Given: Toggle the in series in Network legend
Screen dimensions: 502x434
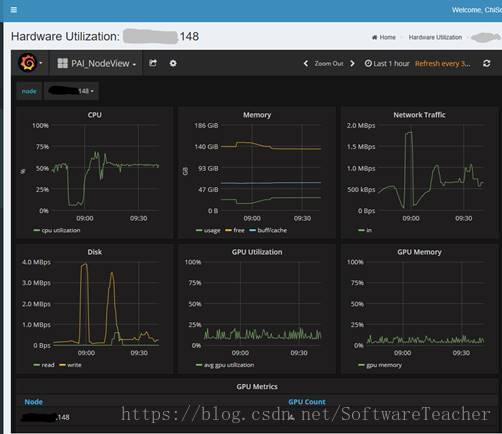Looking at the screenshot, I should (365, 230).
